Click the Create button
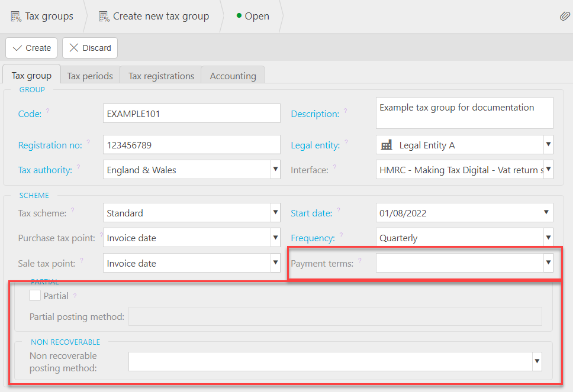The width and height of the screenshot is (573, 392). (31, 48)
